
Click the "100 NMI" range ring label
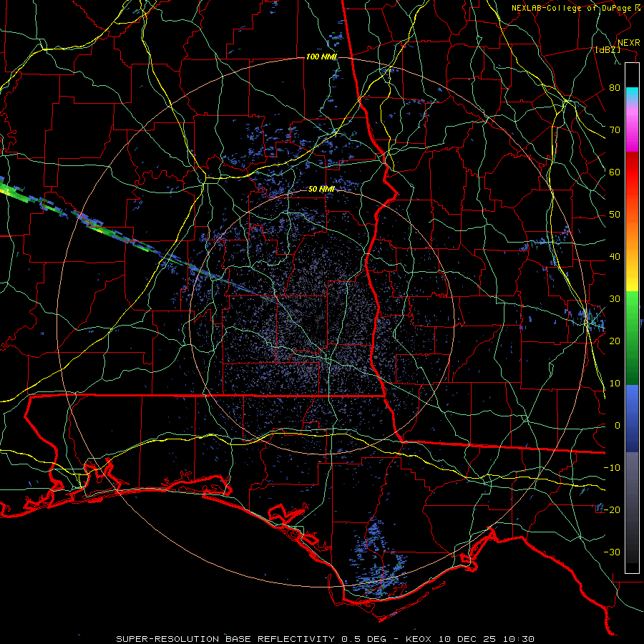click(x=321, y=57)
